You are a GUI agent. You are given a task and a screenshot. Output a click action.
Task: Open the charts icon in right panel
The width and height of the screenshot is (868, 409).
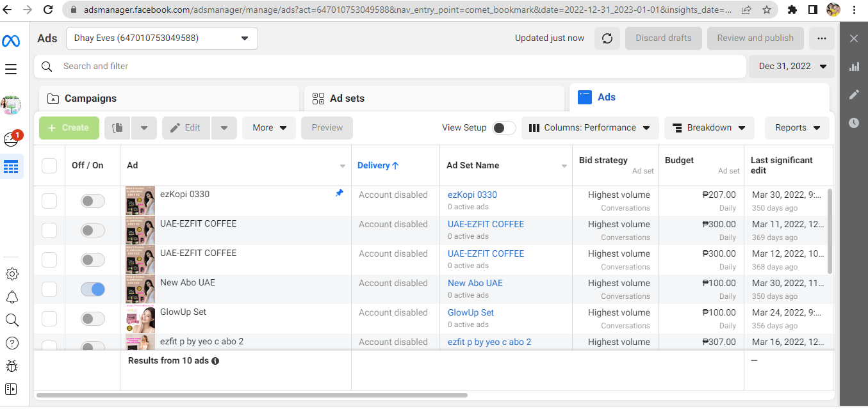[x=854, y=67]
